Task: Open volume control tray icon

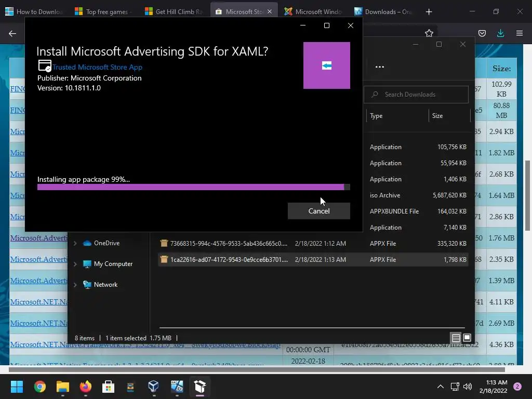Action: pyautogui.click(x=468, y=387)
